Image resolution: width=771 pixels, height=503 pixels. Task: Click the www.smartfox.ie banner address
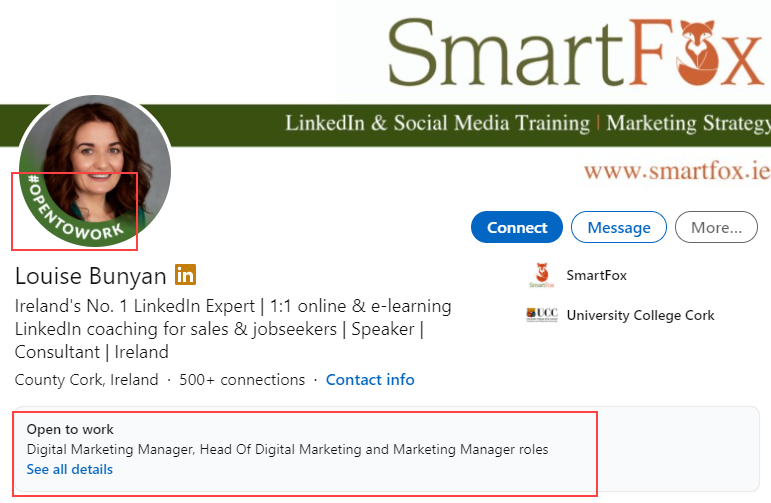point(676,171)
